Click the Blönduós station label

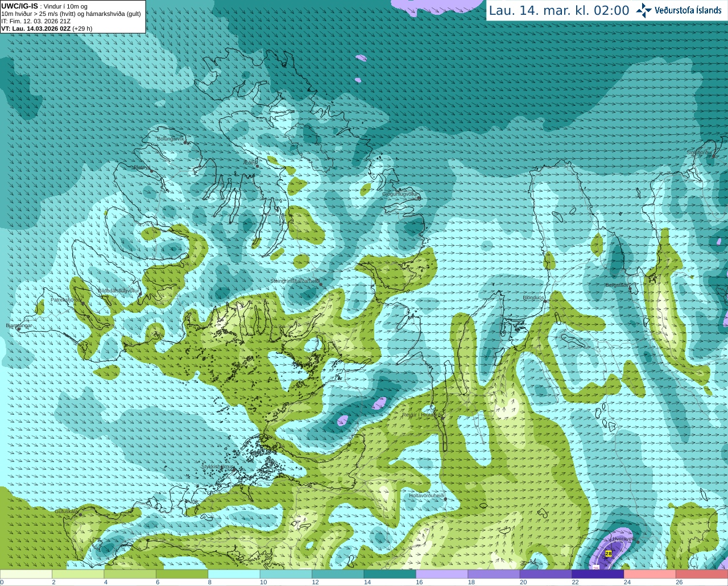click(x=533, y=298)
